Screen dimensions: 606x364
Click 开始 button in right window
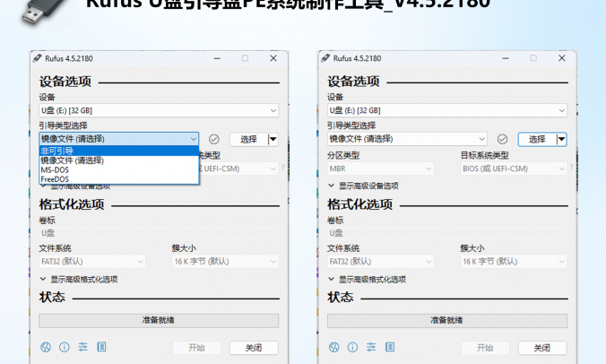click(485, 348)
